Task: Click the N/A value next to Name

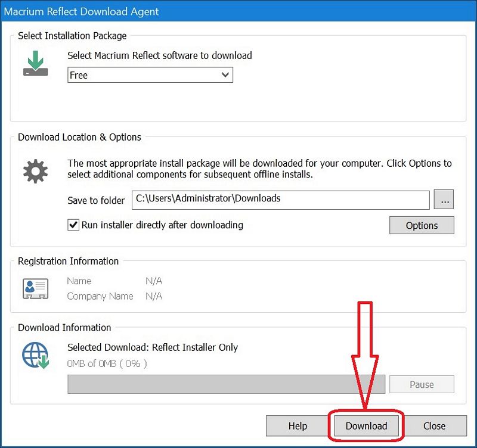Action: [154, 281]
